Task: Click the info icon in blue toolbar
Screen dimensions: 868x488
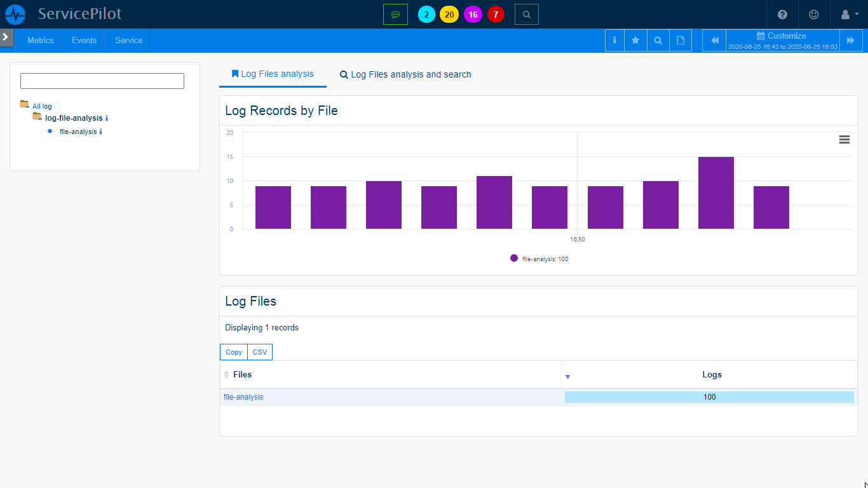Action: click(x=614, y=40)
